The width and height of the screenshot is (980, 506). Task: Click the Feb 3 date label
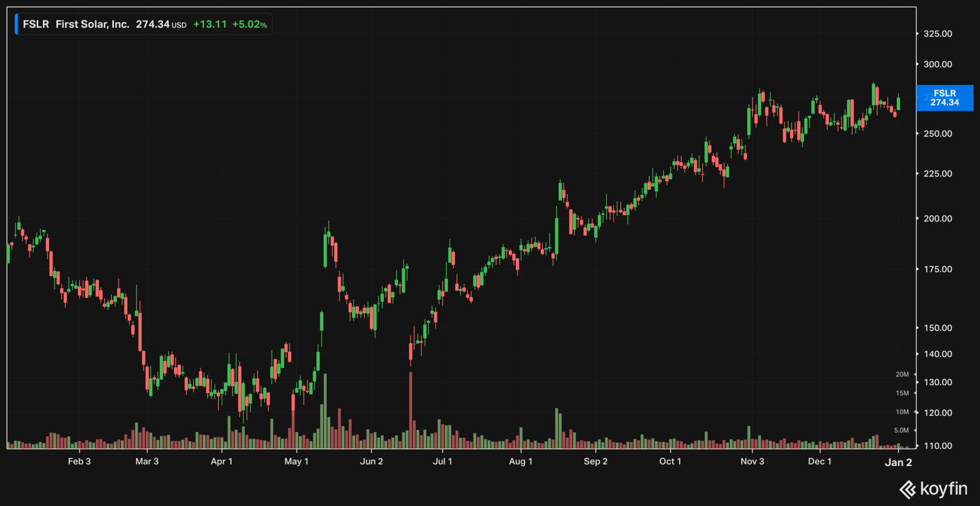(x=79, y=461)
